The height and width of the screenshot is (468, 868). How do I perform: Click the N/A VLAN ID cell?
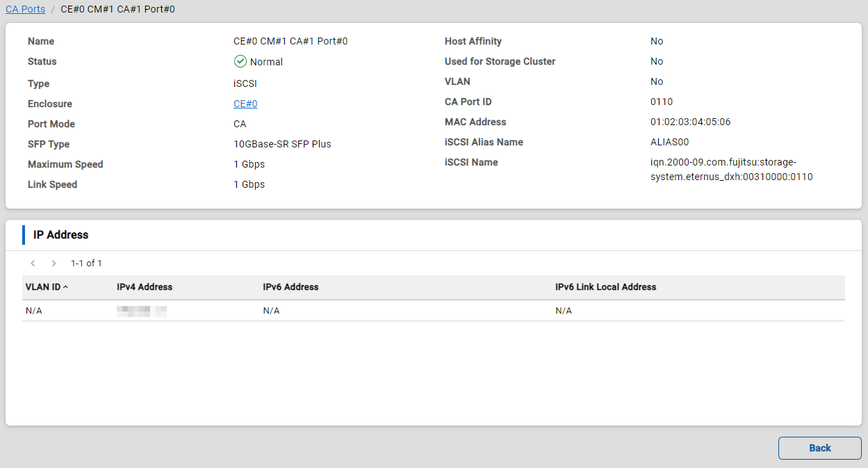[x=34, y=311]
